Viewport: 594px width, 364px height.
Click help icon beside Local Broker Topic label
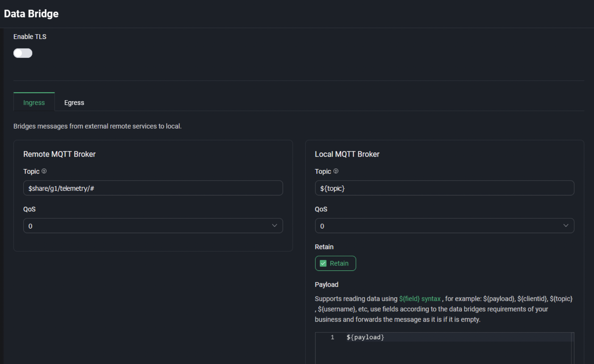(x=336, y=171)
